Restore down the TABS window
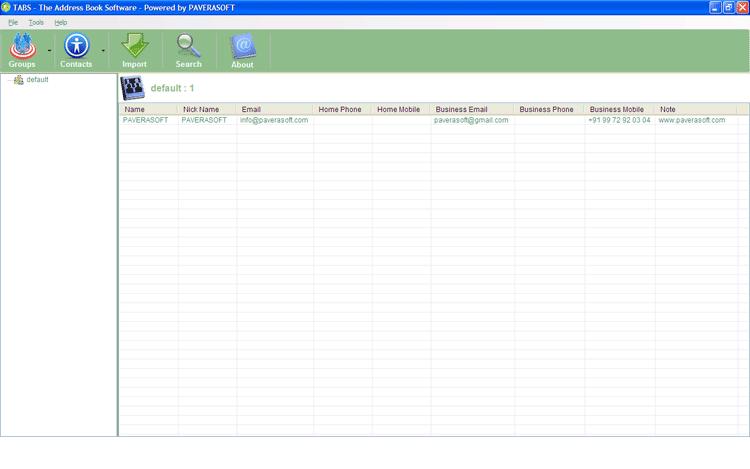The image size is (750, 469). click(x=729, y=7)
